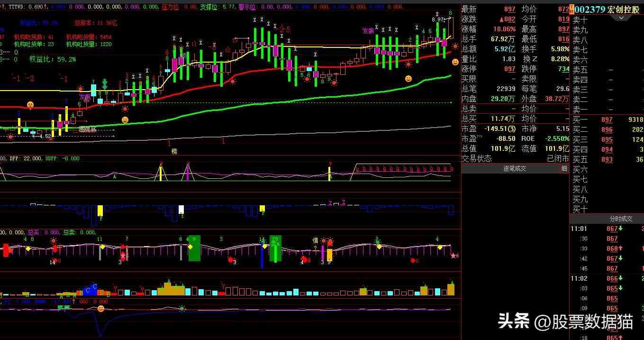The image size is (644, 340).
Task: Click stock code 002379 宏创控股 title
Action: 607,9
